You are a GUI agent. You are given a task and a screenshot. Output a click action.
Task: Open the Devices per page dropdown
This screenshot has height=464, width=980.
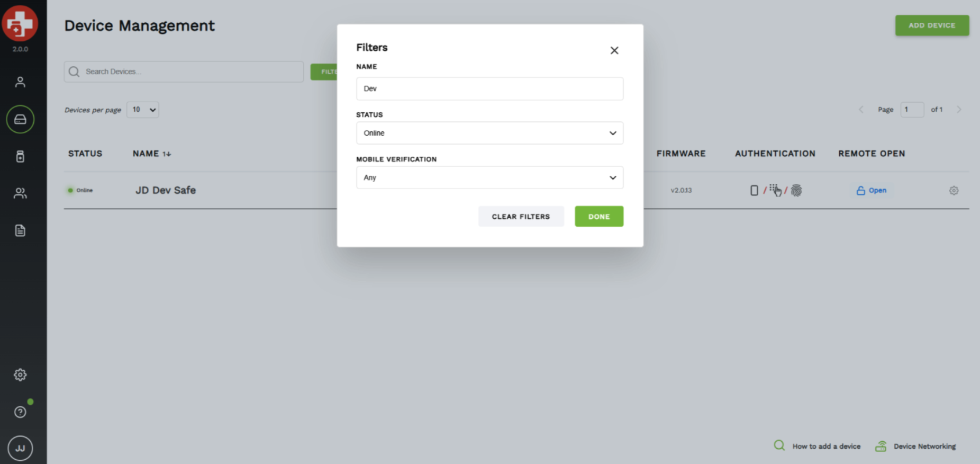[x=143, y=110]
